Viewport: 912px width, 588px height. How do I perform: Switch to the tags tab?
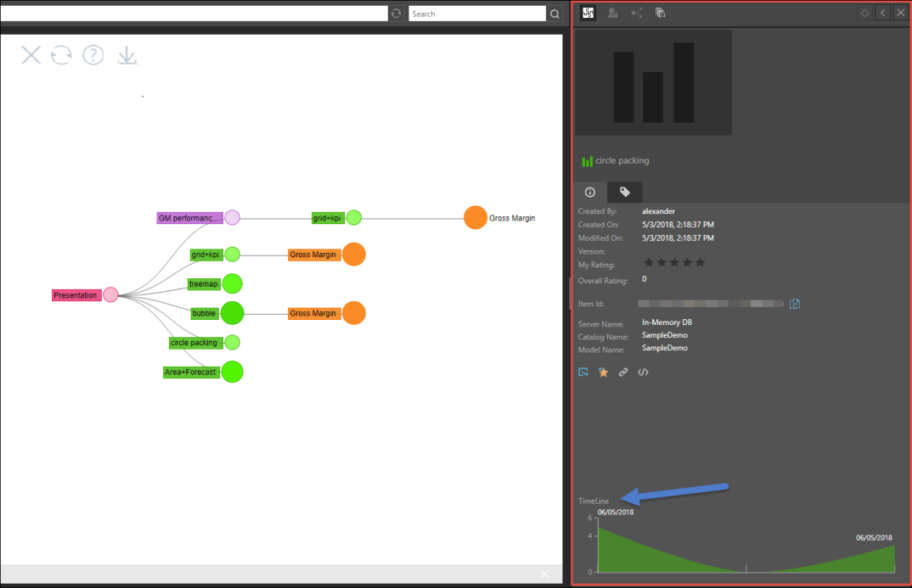pyautogui.click(x=625, y=192)
